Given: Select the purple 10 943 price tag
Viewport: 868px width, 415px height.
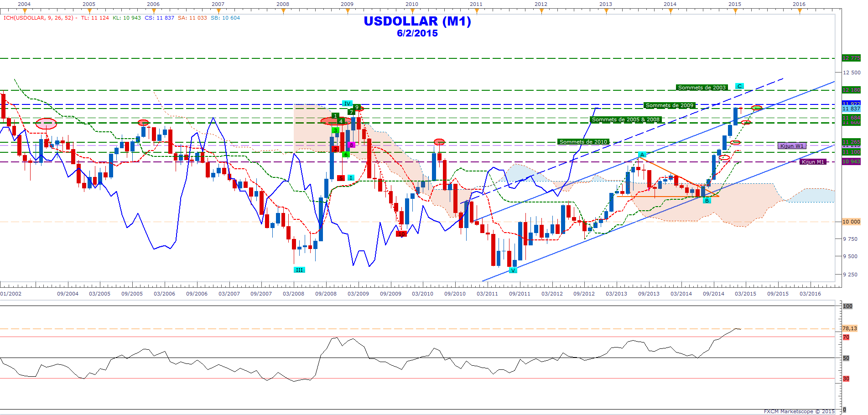Looking at the screenshot, I should 851,162.
